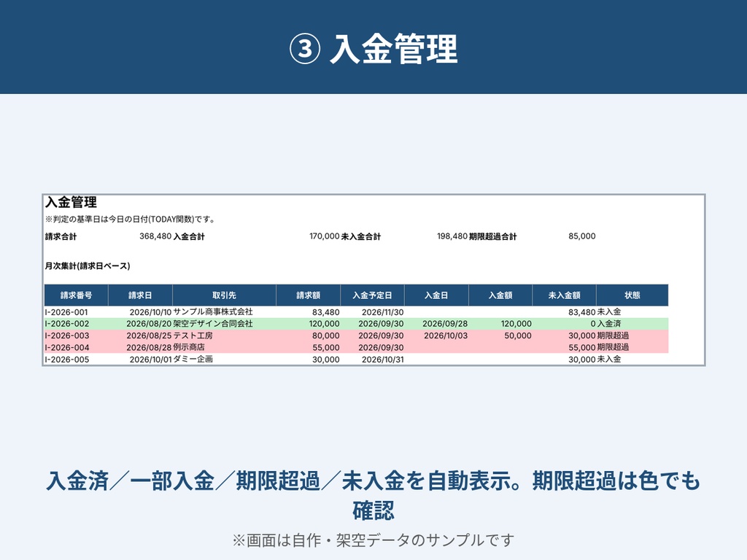
Task: Click the 未入金額 column header
Action: pos(564,295)
